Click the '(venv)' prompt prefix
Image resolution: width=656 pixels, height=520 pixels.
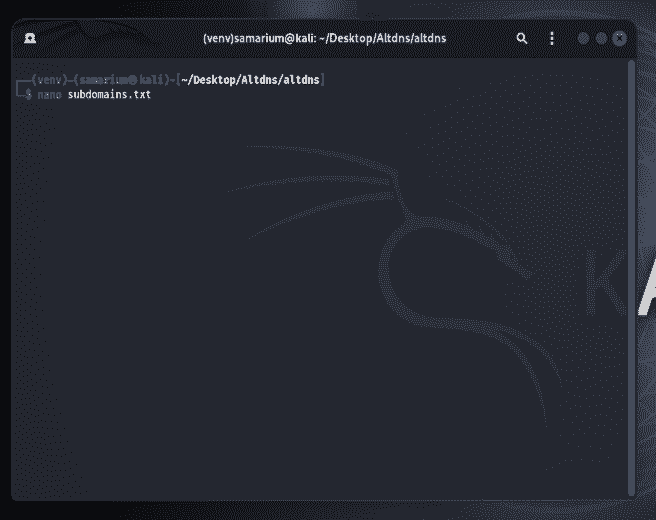point(49,79)
